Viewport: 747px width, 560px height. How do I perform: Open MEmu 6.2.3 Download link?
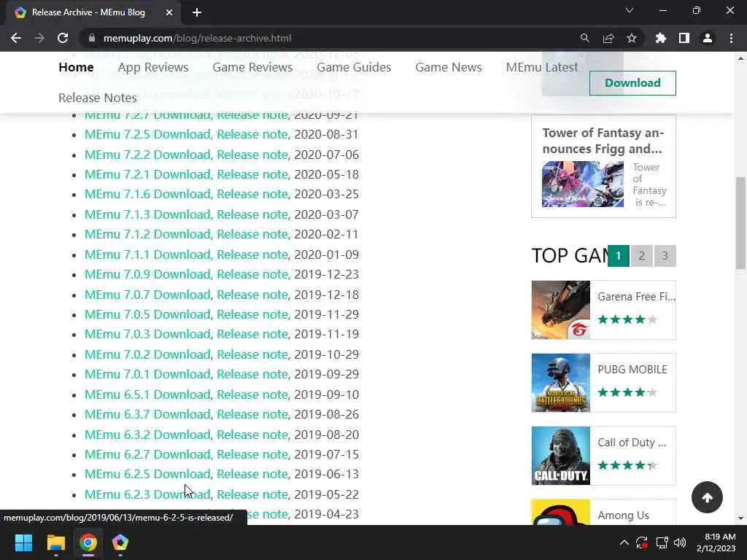pos(147,495)
